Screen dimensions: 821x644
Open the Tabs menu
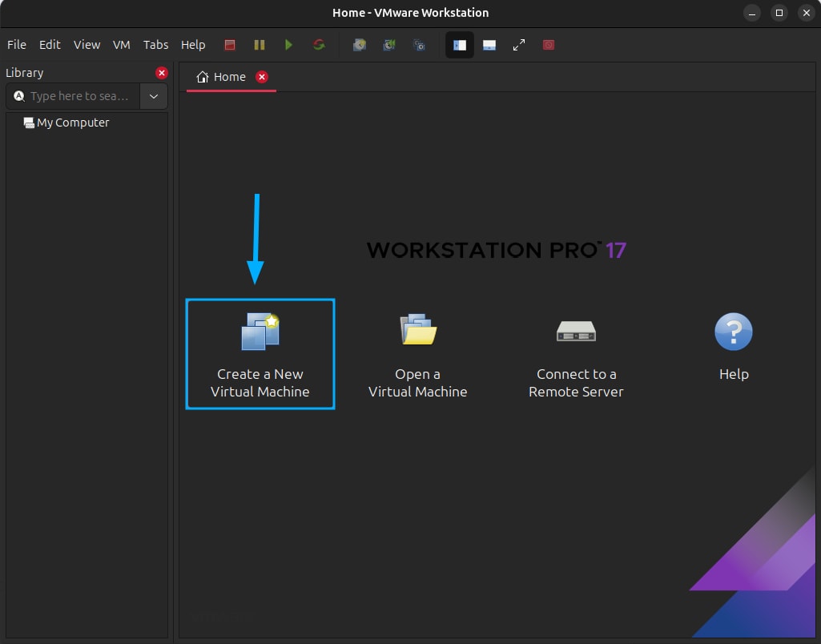pos(155,45)
